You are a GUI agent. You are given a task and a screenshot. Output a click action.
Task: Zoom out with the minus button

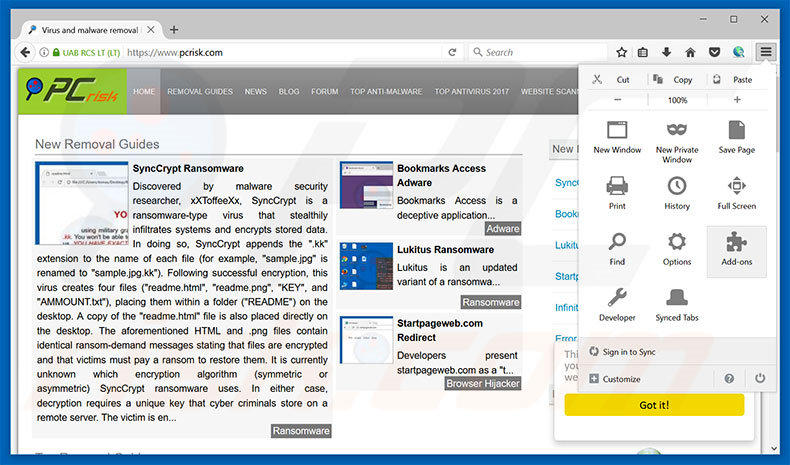point(617,100)
